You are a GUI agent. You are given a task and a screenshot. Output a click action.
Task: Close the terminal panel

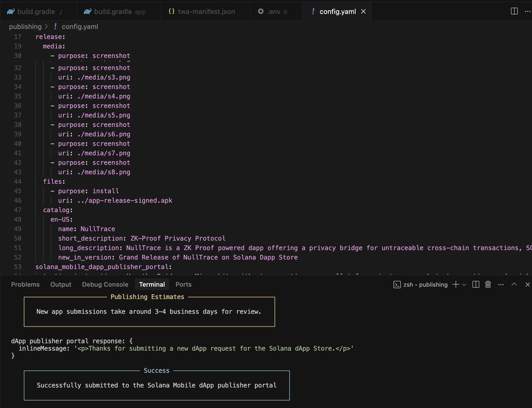528,284
